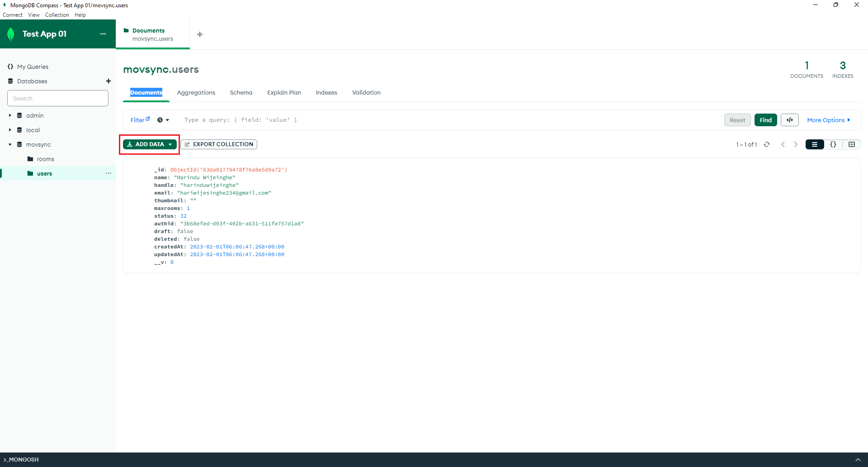
Task: Open the Help menu
Action: (80, 15)
